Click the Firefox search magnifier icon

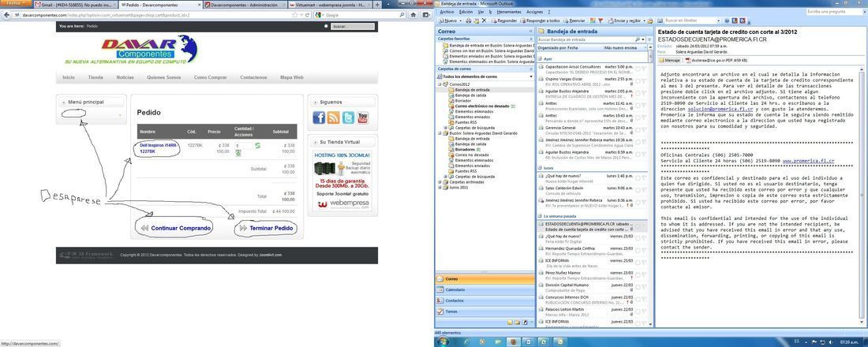click(x=402, y=15)
